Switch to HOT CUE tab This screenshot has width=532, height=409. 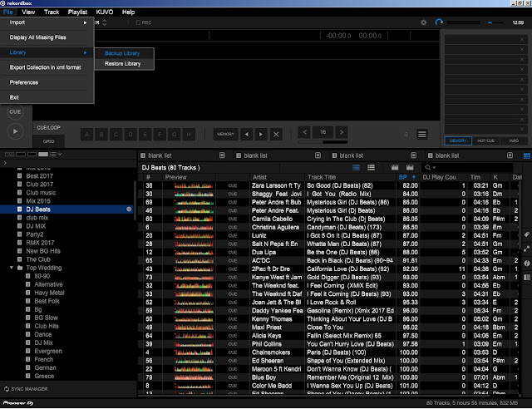point(485,140)
